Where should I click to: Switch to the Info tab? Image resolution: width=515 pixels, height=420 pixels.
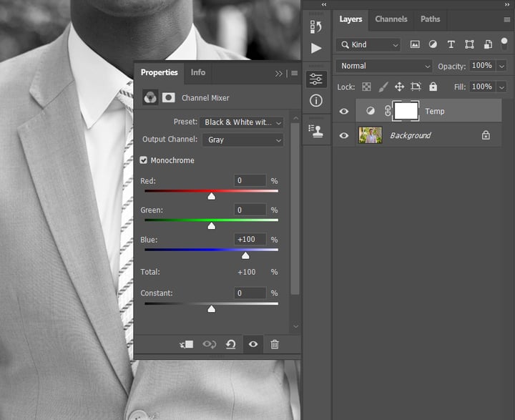[x=197, y=72]
